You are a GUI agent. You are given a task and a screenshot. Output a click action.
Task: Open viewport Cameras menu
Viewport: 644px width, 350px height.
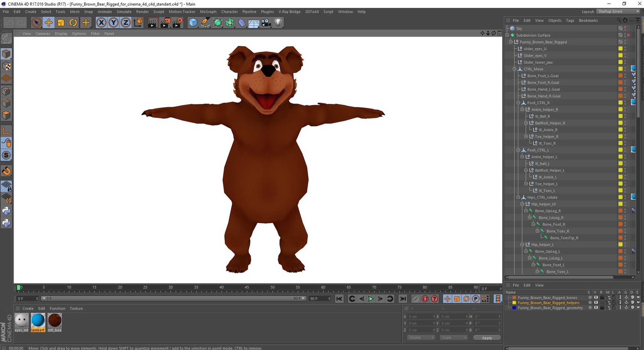click(x=43, y=34)
